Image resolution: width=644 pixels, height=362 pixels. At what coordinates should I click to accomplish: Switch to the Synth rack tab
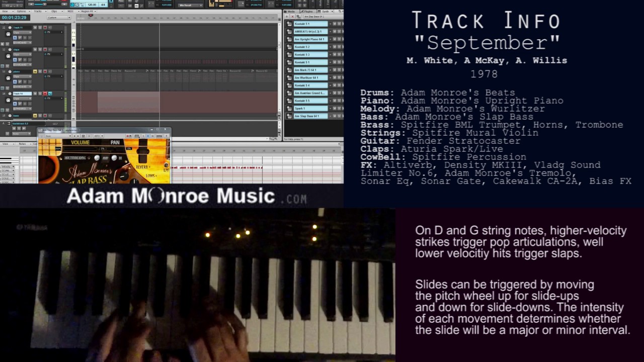point(325,12)
